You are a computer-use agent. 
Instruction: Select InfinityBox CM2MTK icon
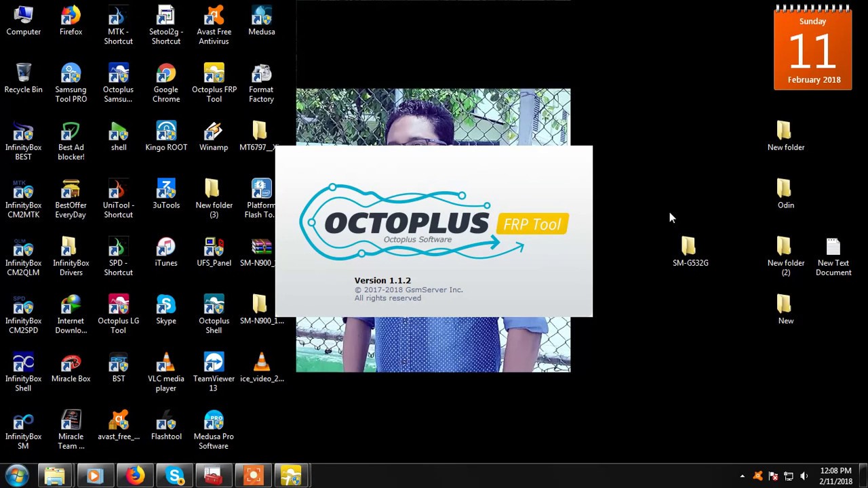pyautogui.click(x=23, y=199)
